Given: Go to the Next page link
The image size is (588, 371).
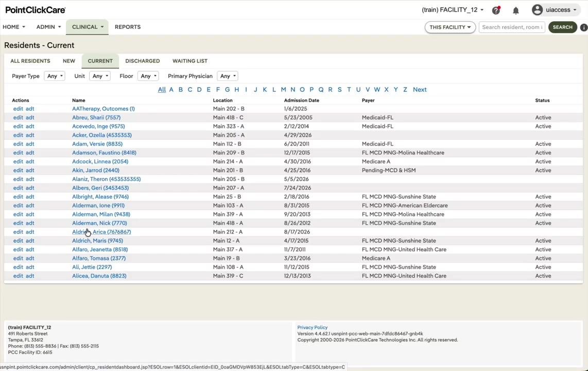Looking at the screenshot, I should pos(420,90).
